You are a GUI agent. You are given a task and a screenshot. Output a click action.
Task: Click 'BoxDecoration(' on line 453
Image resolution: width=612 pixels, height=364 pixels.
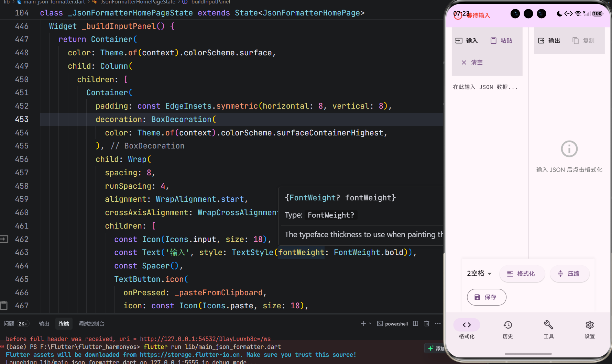184,119
